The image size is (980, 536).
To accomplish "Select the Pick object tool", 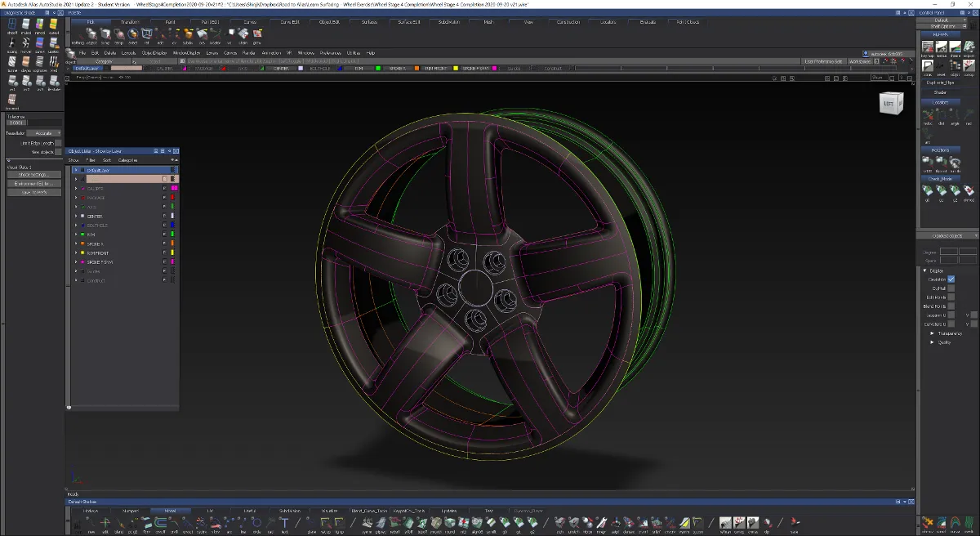I will (91, 34).
